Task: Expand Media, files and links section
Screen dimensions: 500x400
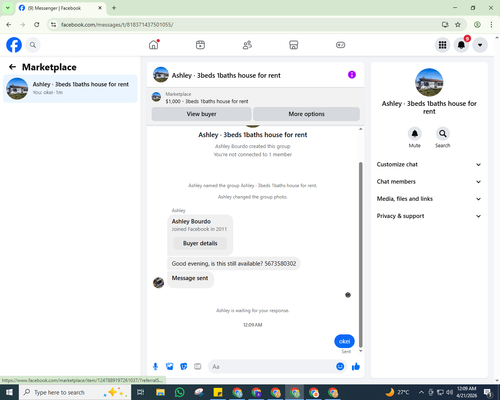Action: click(429, 199)
